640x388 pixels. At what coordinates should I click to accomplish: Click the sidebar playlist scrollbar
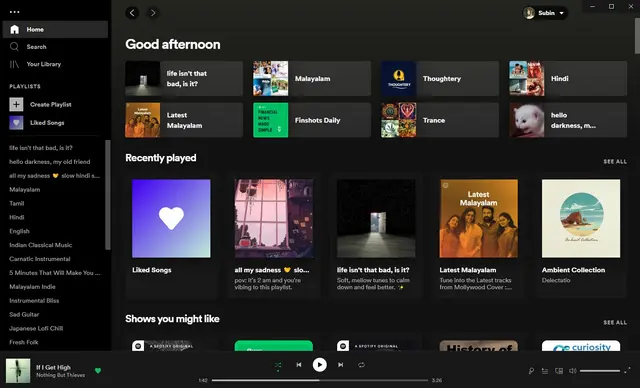(x=108, y=195)
